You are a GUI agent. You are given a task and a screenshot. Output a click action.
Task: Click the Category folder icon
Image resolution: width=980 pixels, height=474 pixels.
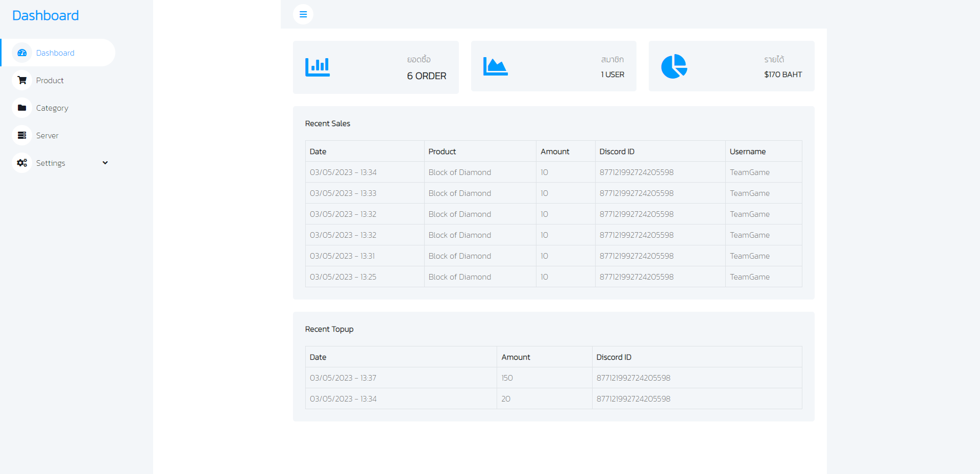[22, 108]
